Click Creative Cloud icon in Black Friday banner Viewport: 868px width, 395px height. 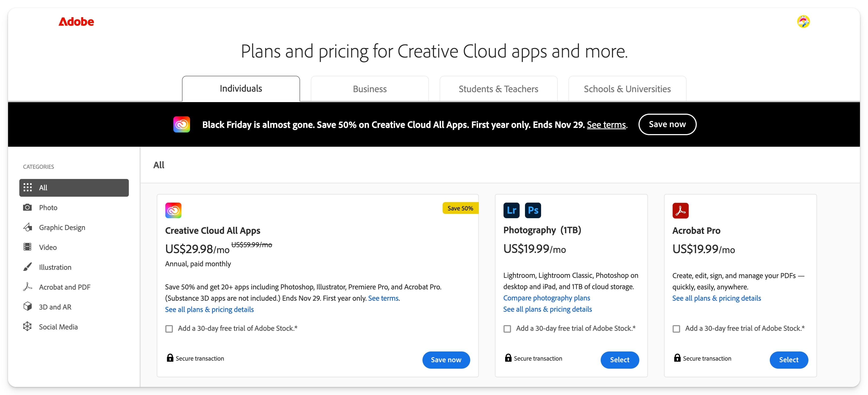point(182,124)
